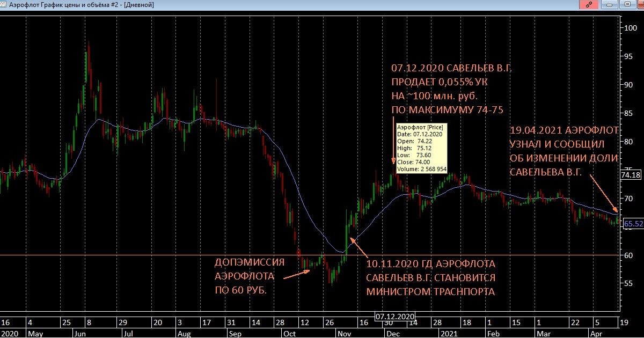Click the May month label on time axis
The width and height of the screenshot is (644, 338).
34,333
